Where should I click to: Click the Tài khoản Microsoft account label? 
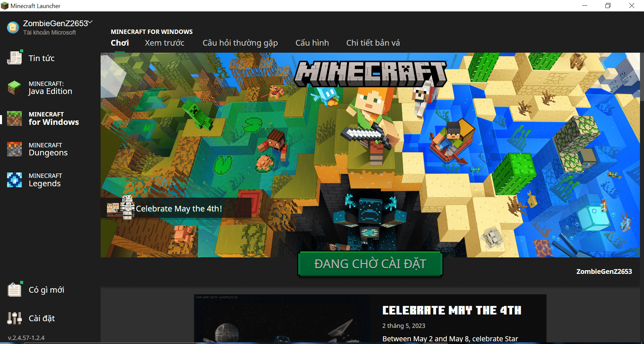pos(49,33)
